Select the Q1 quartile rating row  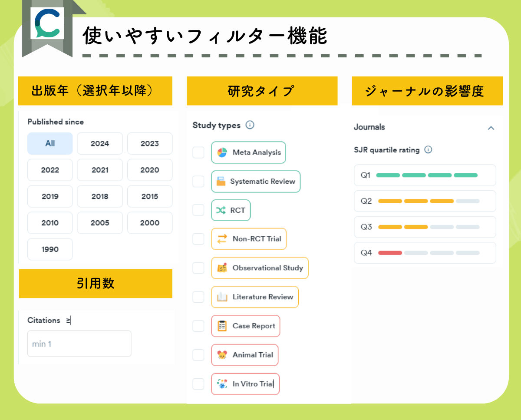click(x=425, y=175)
